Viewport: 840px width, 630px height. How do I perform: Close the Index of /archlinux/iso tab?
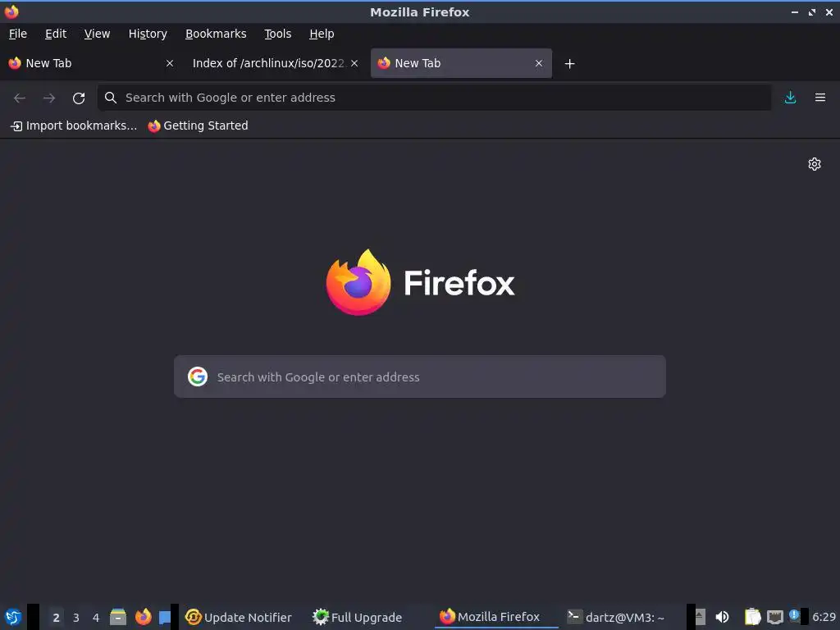(x=354, y=63)
